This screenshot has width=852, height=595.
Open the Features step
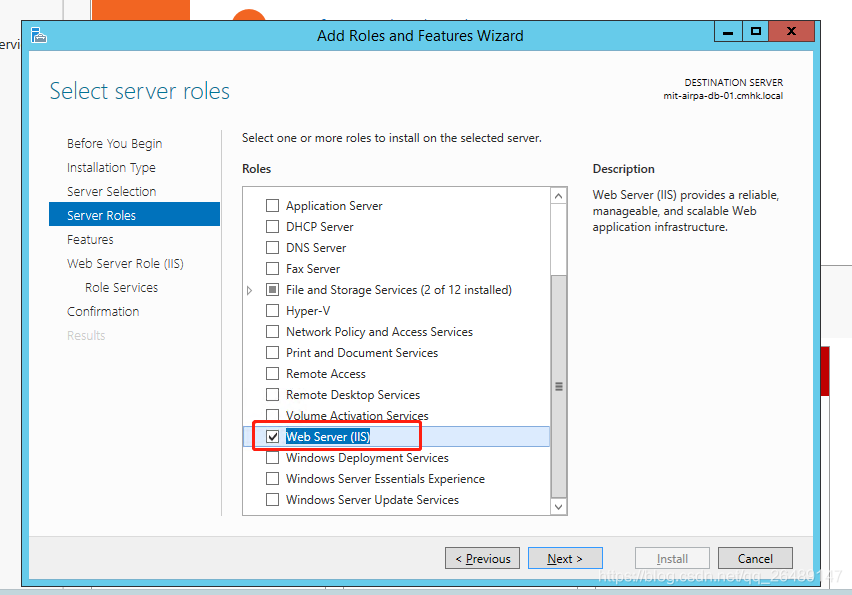[x=90, y=239]
